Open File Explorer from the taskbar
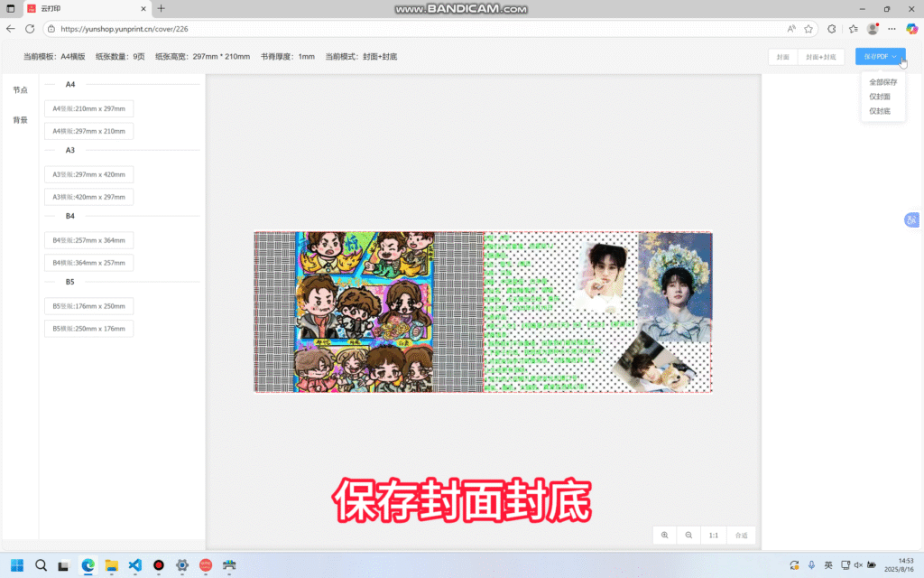Image resolution: width=924 pixels, height=578 pixels. (111, 565)
